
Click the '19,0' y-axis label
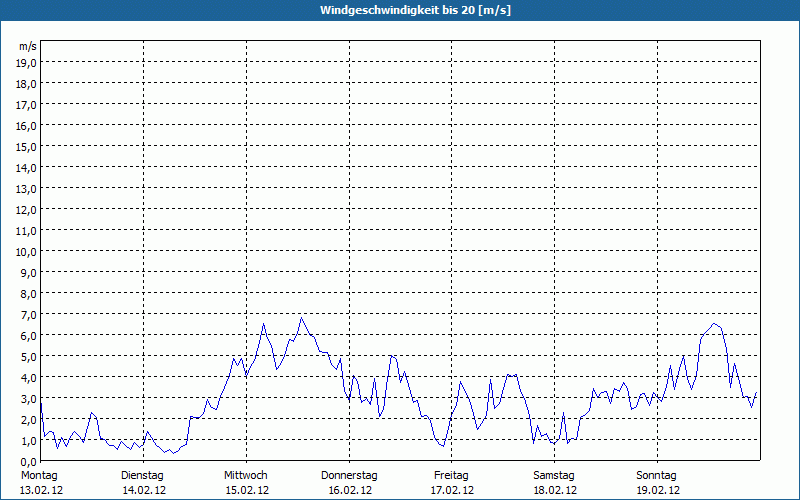tap(27, 62)
